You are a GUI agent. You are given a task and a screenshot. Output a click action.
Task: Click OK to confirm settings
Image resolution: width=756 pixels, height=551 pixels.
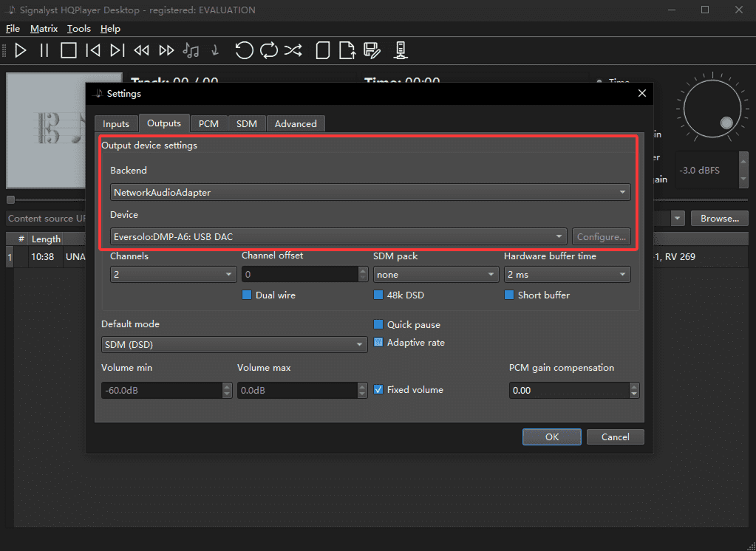pyautogui.click(x=552, y=437)
